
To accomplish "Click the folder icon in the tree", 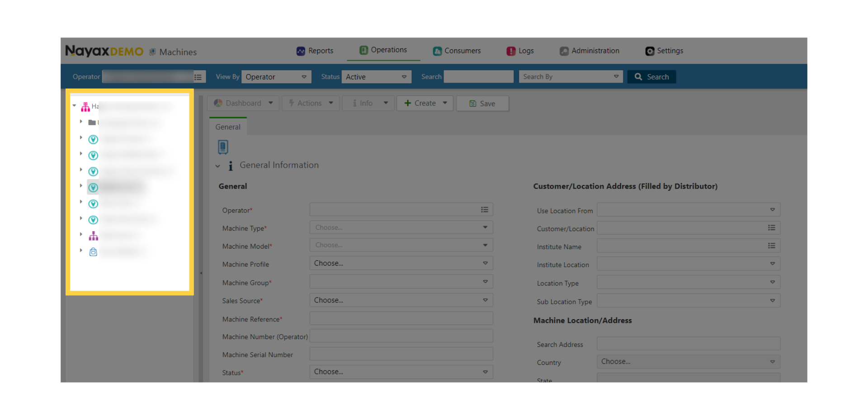I will tap(92, 123).
